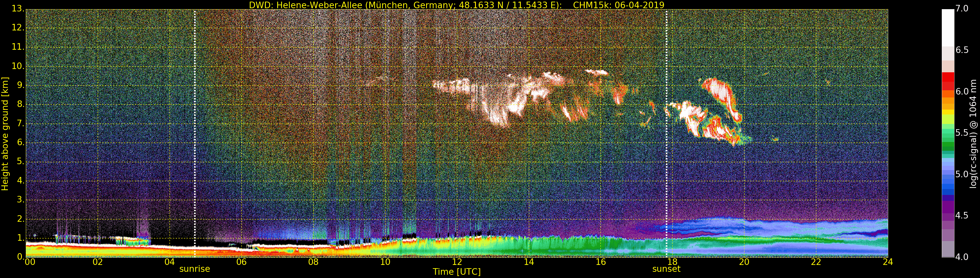Click the time-axis tick label "10"
The width and height of the screenshot is (980, 278).
[x=385, y=262]
